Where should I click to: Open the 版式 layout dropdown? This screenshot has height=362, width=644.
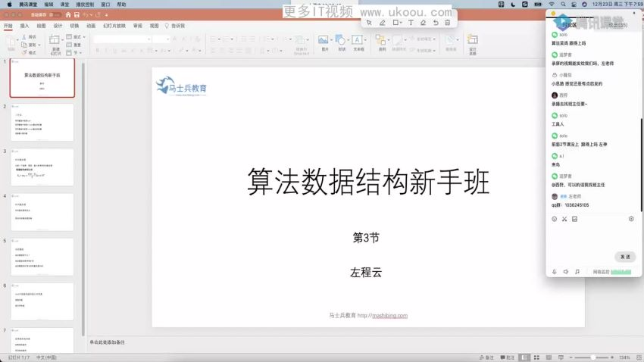(x=76, y=37)
